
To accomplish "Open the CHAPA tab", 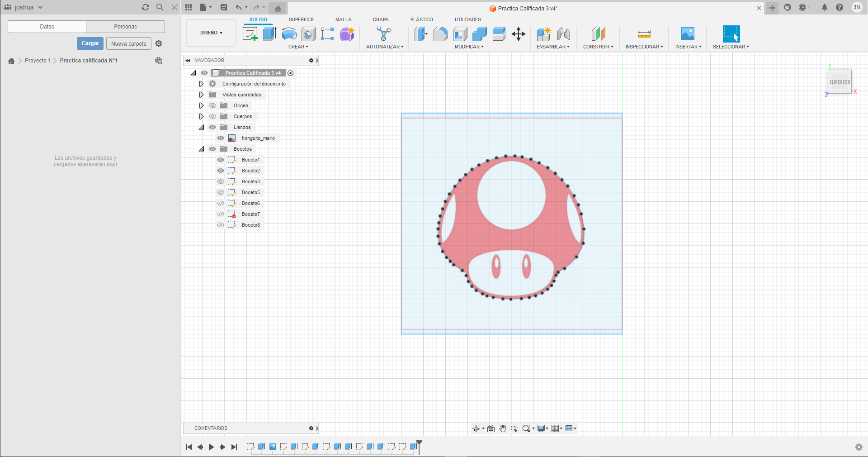I will coord(380,19).
